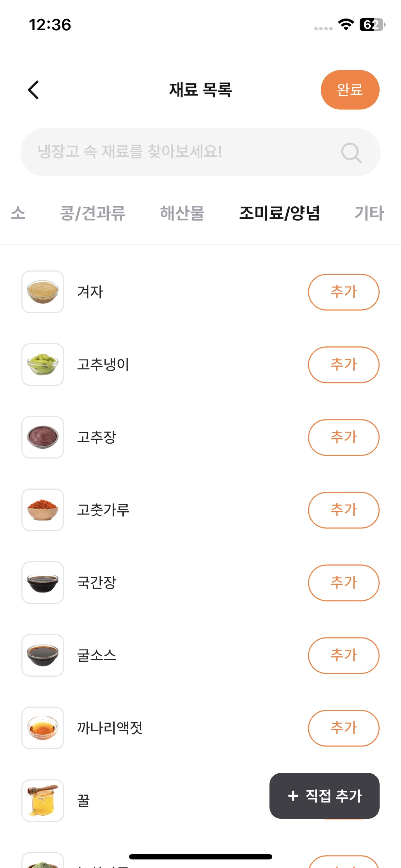401x868 pixels.
Task: Tap the 겨자 mustard bowl thumbnail
Action: tap(43, 292)
